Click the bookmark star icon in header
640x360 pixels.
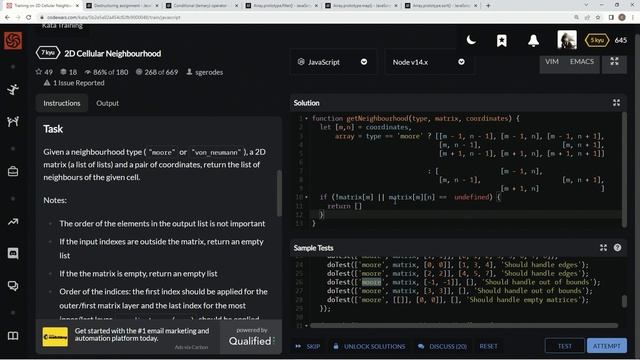tap(502, 40)
